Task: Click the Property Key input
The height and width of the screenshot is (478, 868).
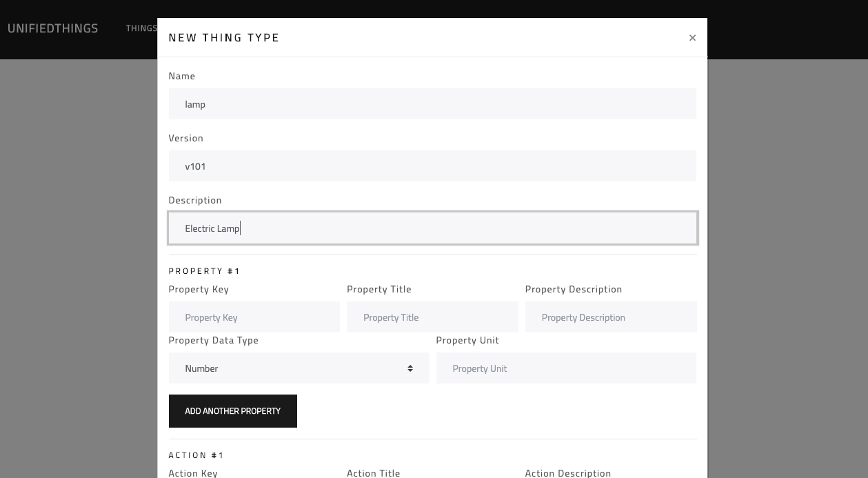Action: pyautogui.click(x=254, y=317)
